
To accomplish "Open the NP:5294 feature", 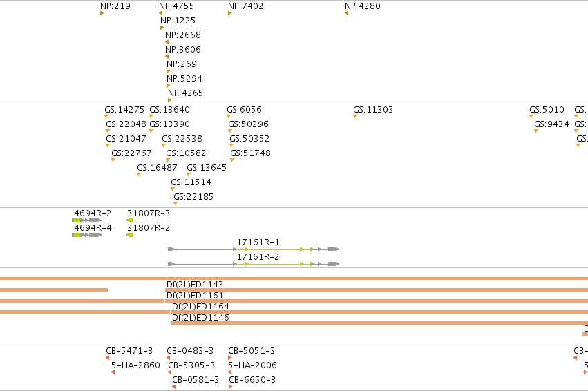I will tap(169, 86).
